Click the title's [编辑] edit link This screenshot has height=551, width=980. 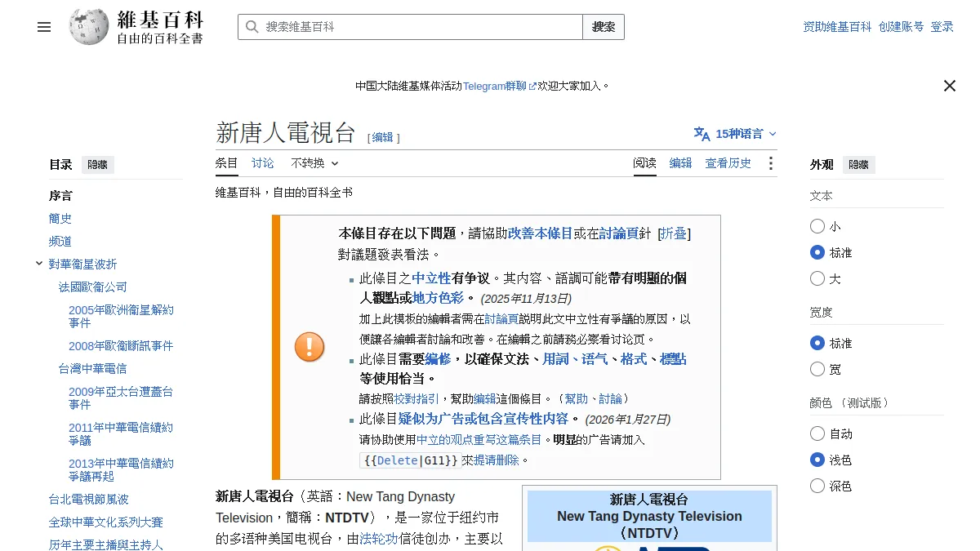pos(382,138)
